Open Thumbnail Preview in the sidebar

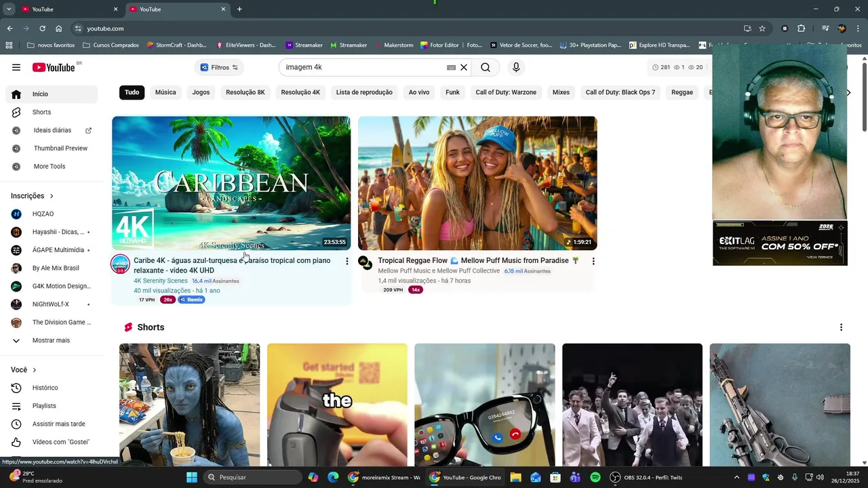[x=52, y=148]
